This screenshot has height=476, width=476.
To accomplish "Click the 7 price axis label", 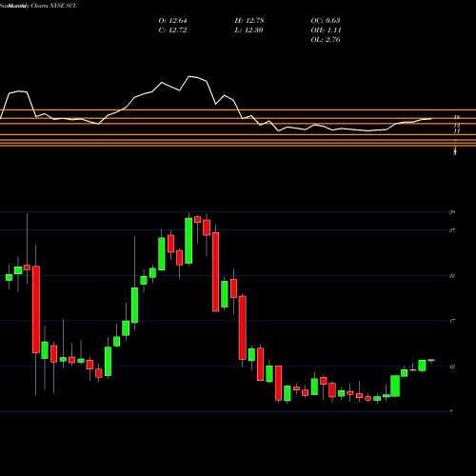I will coord(451,412).
